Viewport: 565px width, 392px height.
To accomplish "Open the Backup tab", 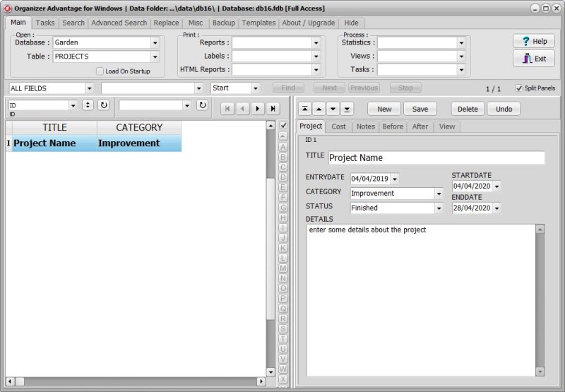I will (x=223, y=23).
